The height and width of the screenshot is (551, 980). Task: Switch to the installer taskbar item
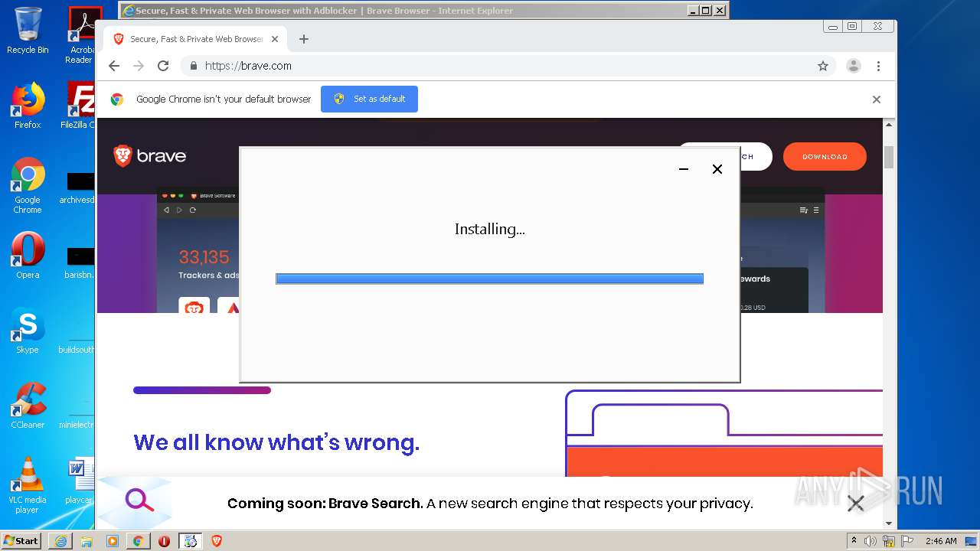pos(190,541)
